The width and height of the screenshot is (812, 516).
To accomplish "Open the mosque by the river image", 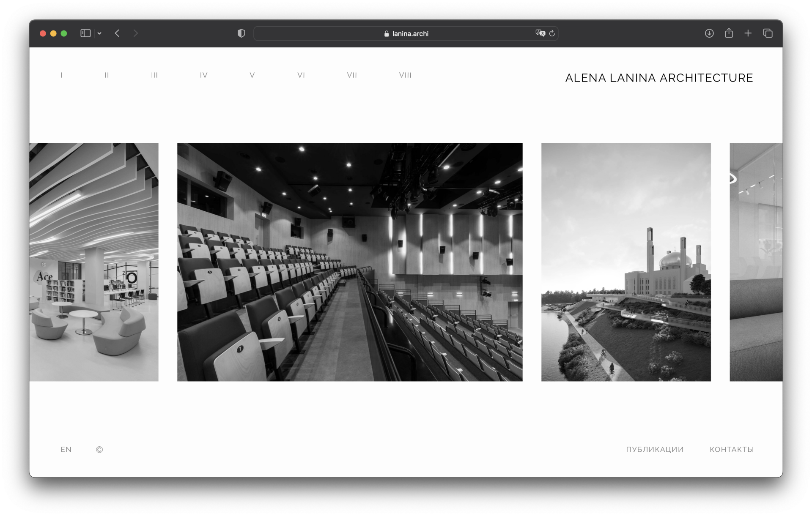I will pyautogui.click(x=626, y=262).
